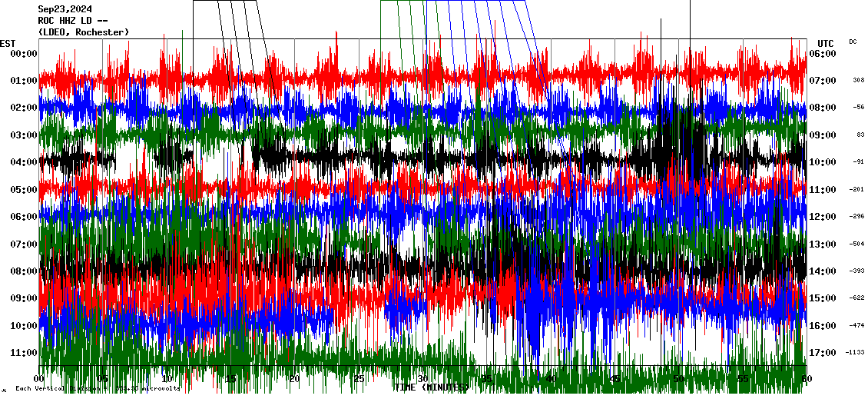Select the 20 minute tick on x-axis
Viewport: 868px width, 399px height.
click(x=294, y=379)
